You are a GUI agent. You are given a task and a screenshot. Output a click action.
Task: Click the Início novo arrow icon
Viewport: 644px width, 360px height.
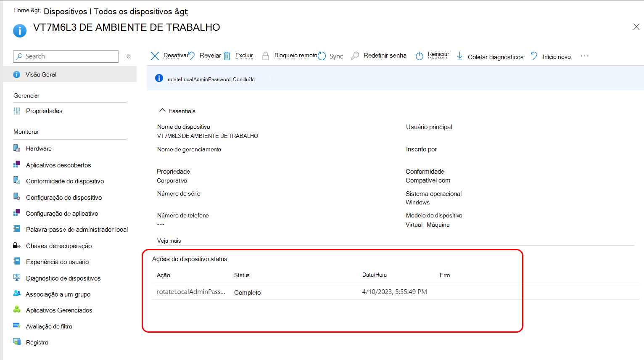pyautogui.click(x=534, y=56)
